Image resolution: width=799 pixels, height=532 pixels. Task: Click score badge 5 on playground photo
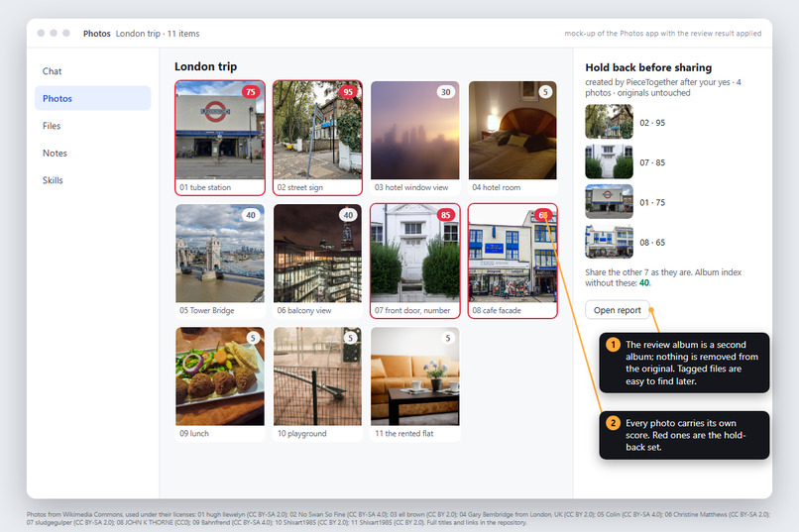[350, 338]
